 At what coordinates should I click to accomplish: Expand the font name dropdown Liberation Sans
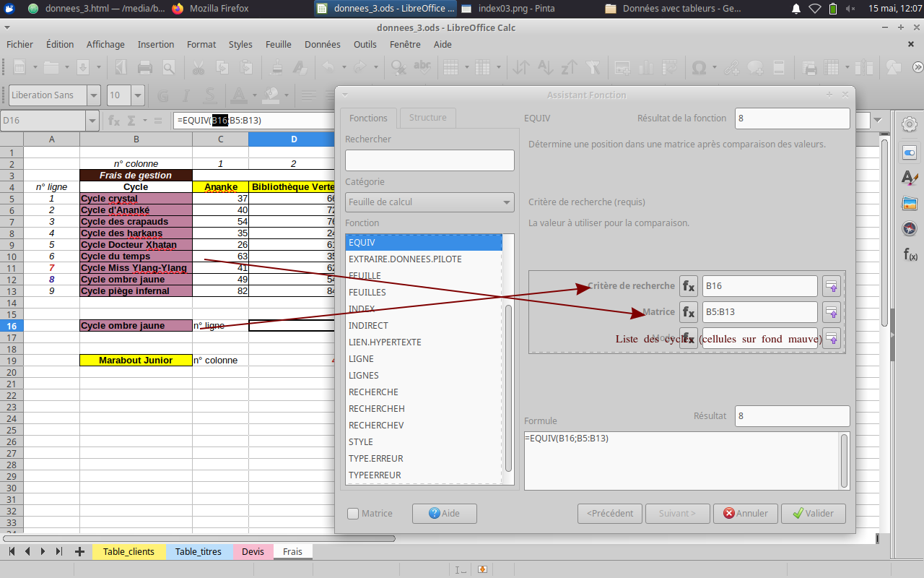coord(94,95)
